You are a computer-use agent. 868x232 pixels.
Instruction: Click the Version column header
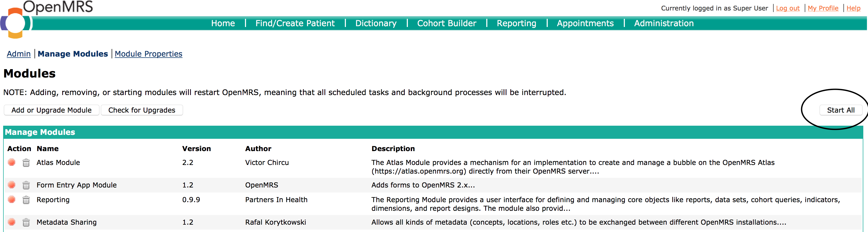[x=196, y=148]
